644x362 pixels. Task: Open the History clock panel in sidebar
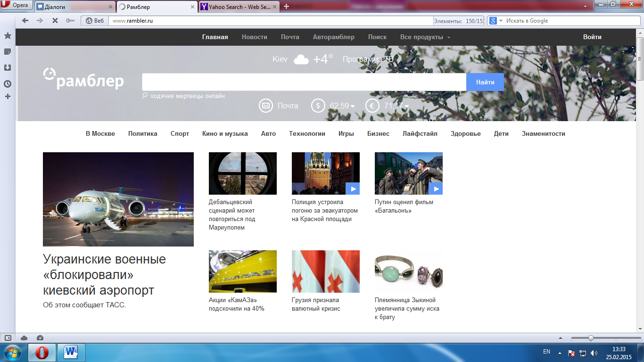pos(8,84)
